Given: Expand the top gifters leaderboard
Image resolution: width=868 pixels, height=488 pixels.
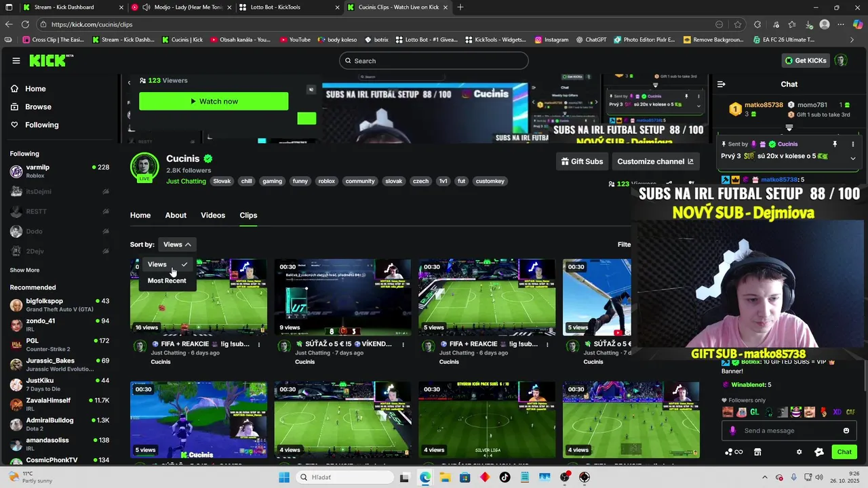Looking at the screenshot, I should point(789,127).
